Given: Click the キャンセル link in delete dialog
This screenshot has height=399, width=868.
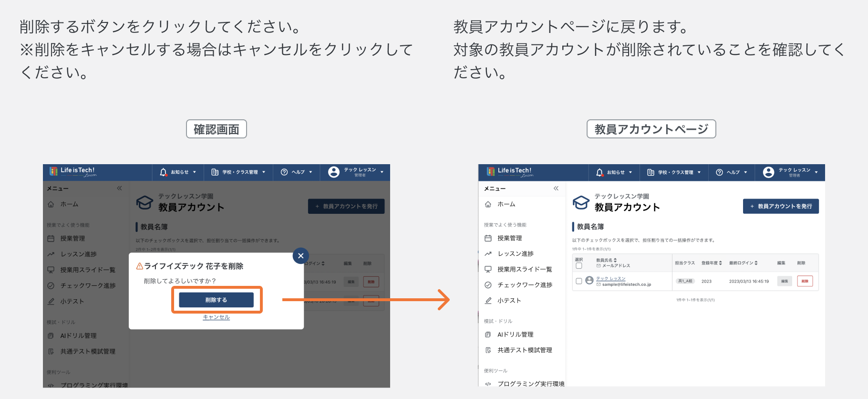Looking at the screenshot, I should coord(216,317).
